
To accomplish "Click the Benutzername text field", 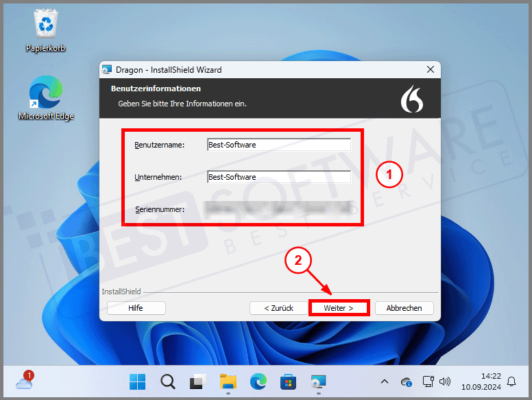I will 278,145.
